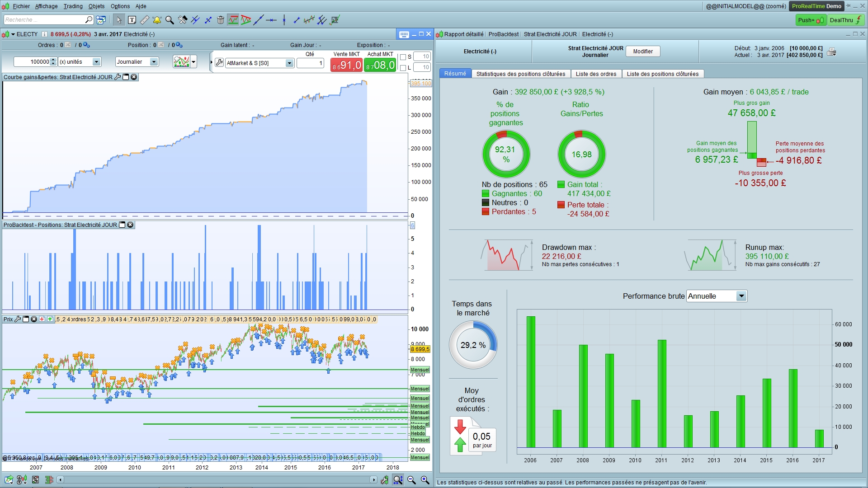Click the Modifier button
The height and width of the screenshot is (488, 868).
click(x=642, y=52)
